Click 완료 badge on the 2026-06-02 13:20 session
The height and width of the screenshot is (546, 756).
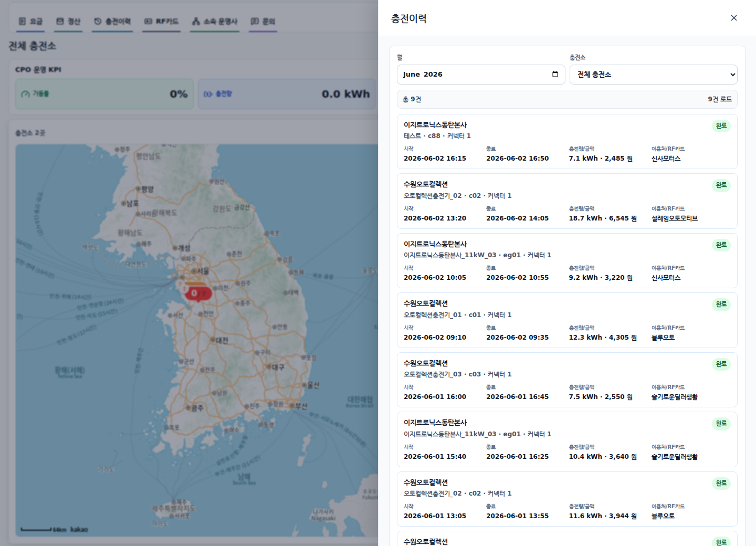(x=721, y=185)
